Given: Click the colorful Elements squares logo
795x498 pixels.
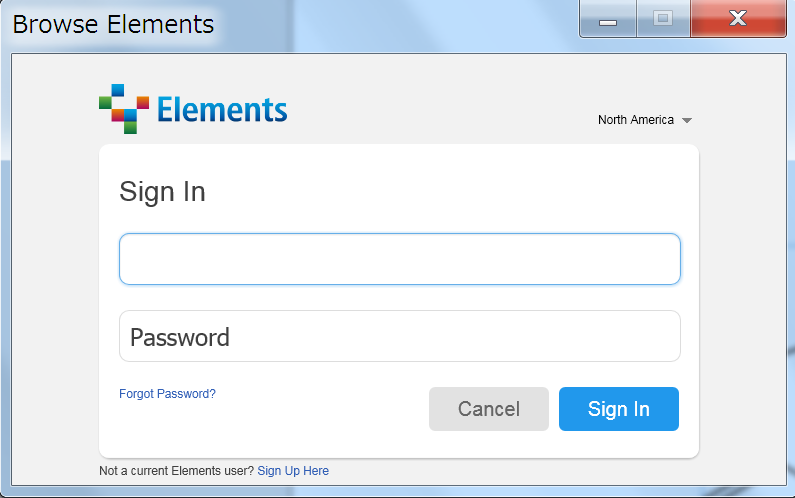Looking at the screenshot, I should click(124, 109).
